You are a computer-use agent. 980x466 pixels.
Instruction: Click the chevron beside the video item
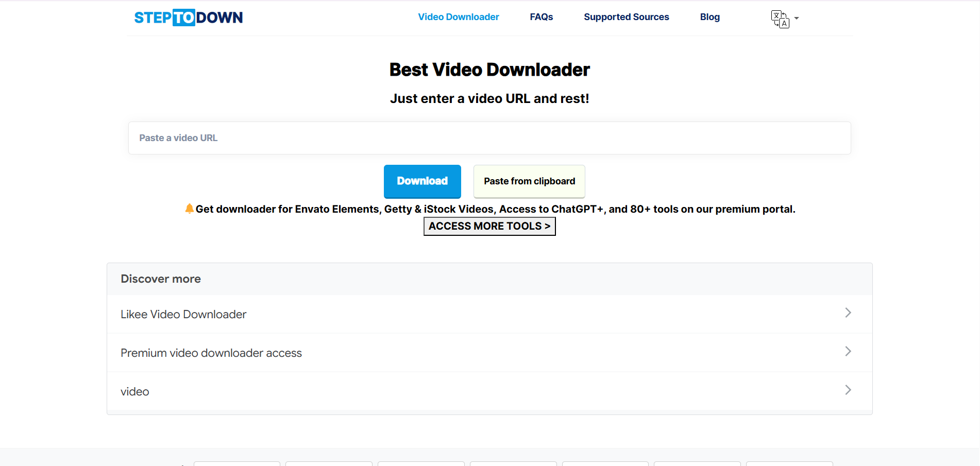[x=848, y=390]
